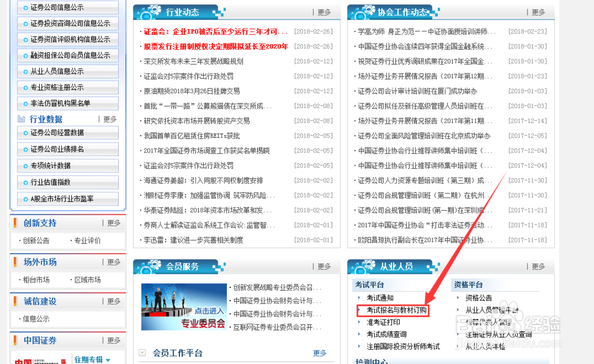This screenshot has height=364, width=594.
Task: Click 更多 in 协会工作动态 panel
Action: click(538, 12)
